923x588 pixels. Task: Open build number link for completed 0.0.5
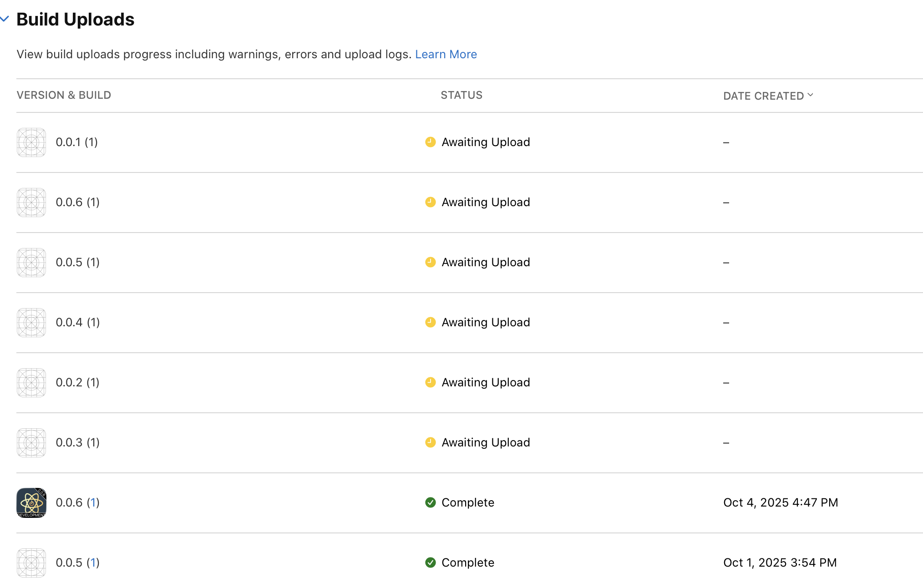[x=93, y=563]
